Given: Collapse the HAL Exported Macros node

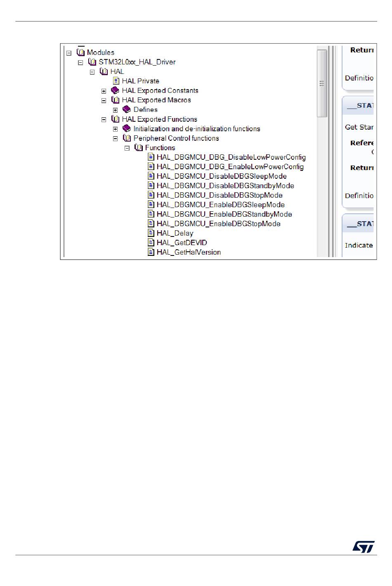Looking at the screenshot, I should point(104,100).
